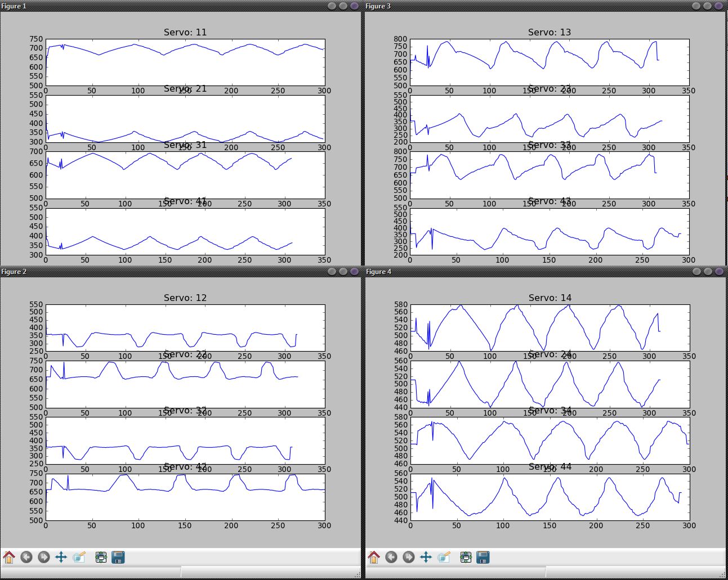Click inside the Servo 43 plot area

point(550,232)
